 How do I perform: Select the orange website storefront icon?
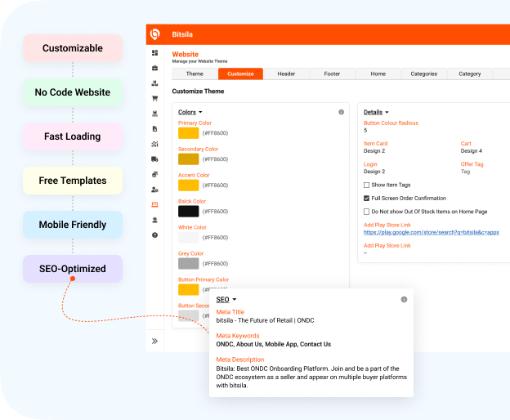pos(154,204)
